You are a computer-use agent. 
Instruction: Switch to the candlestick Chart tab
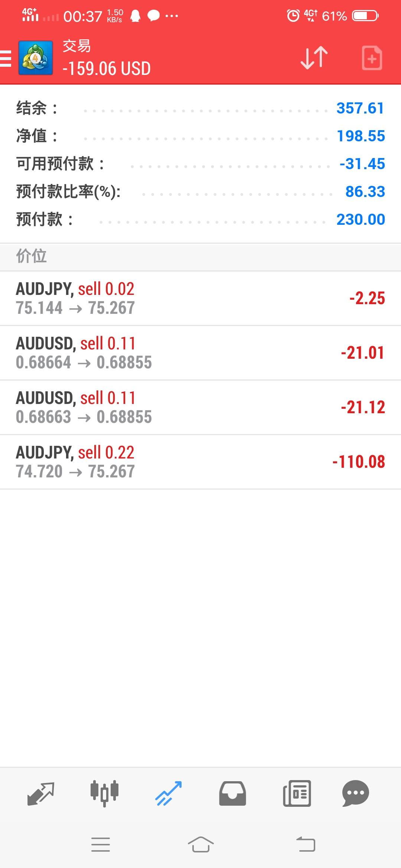pos(104,793)
